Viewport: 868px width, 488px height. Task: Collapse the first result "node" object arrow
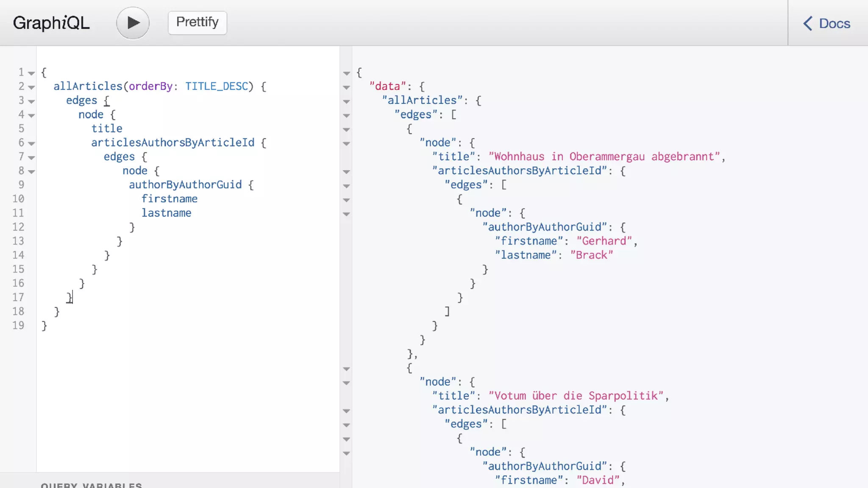(346, 144)
